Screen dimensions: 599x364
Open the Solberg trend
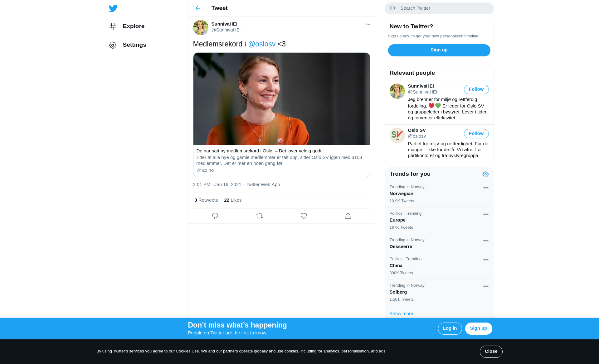click(439, 293)
